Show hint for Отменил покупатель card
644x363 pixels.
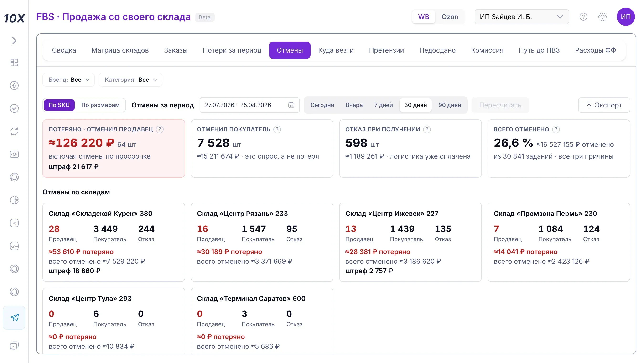[277, 129]
